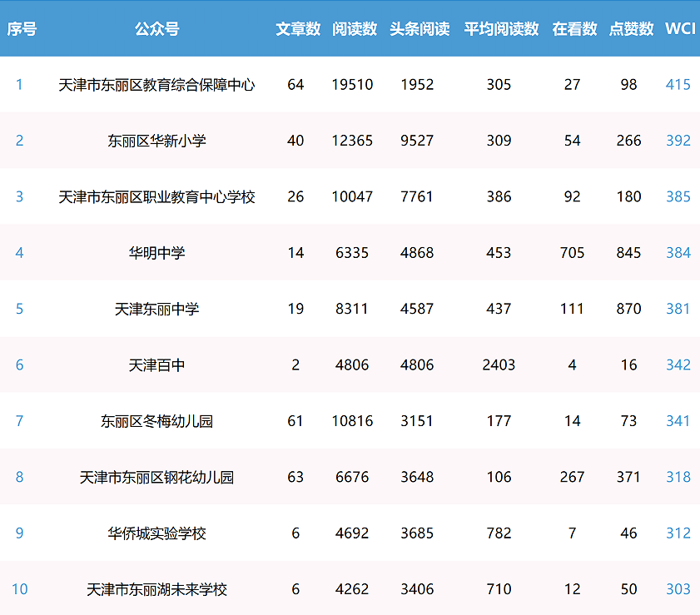Viewport: 700px width, 615px height.
Task: Open rank number 6 link
Action: [19, 365]
